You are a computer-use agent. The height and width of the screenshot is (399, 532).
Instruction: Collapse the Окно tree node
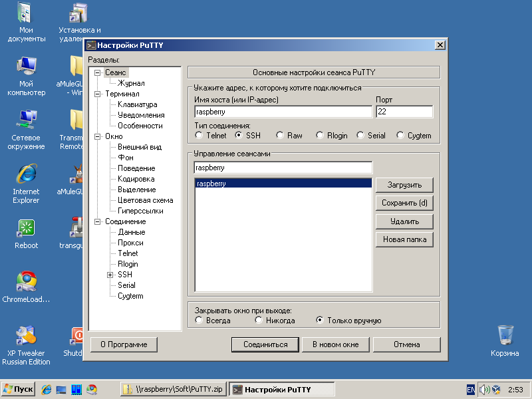click(97, 136)
